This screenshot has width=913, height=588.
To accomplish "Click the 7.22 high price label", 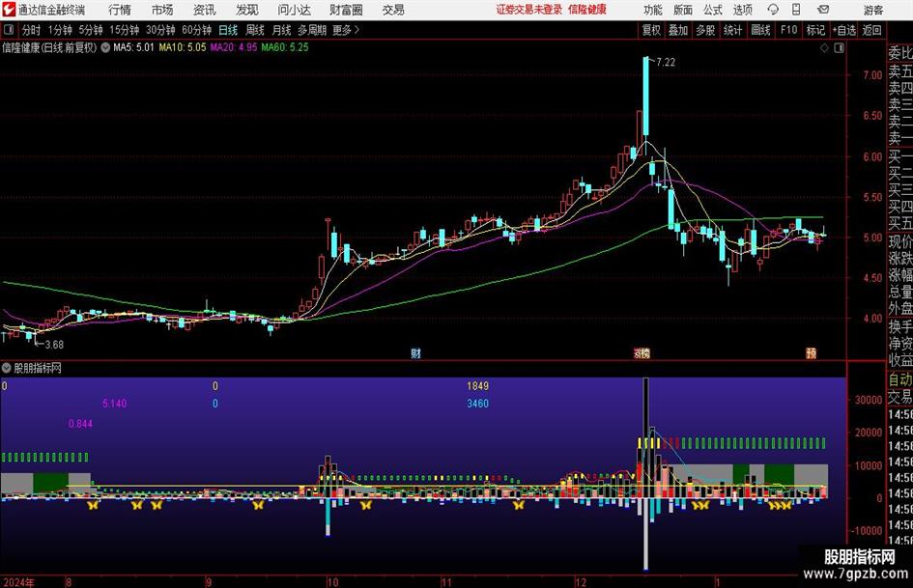I will click(666, 63).
